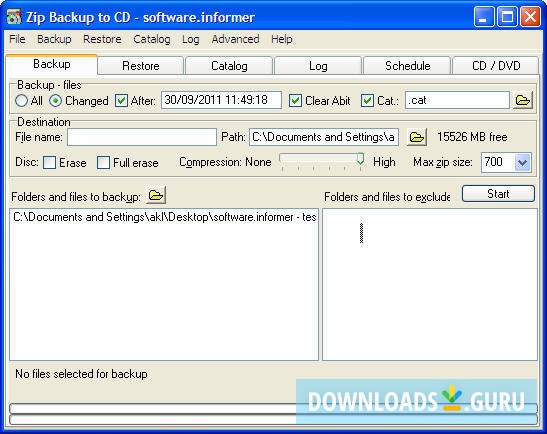Click the '15526 MB free' space label
The height and width of the screenshot is (434, 547).
point(472,137)
